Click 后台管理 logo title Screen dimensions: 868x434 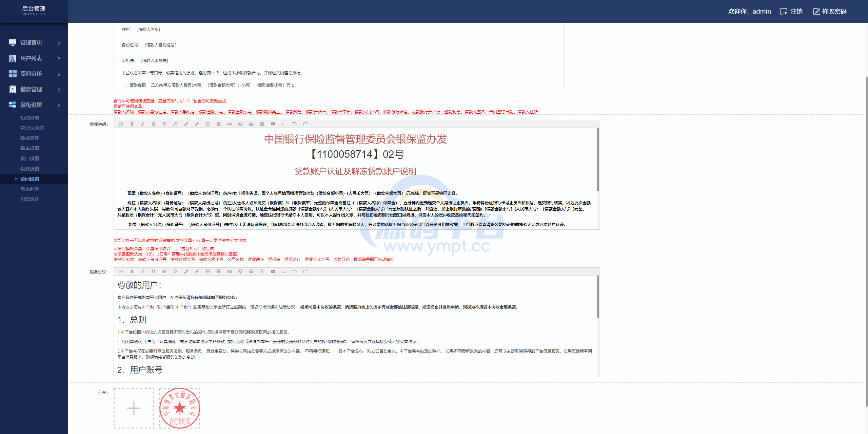tap(34, 9)
